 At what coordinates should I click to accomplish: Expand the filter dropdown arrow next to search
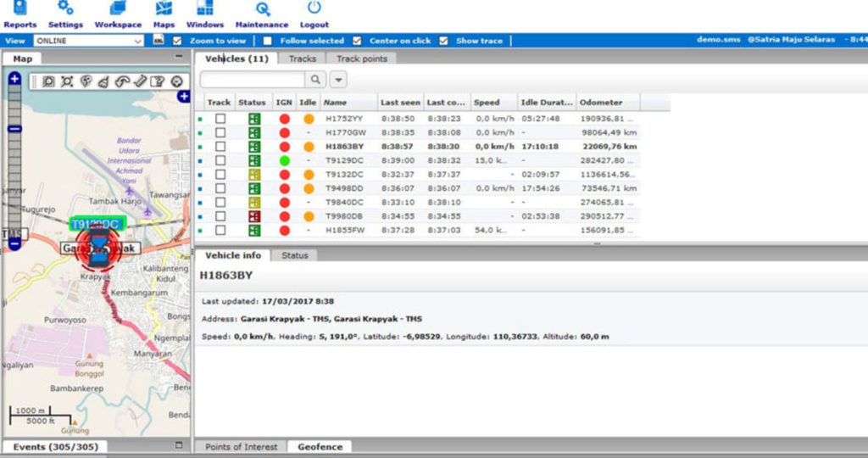pos(338,79)
